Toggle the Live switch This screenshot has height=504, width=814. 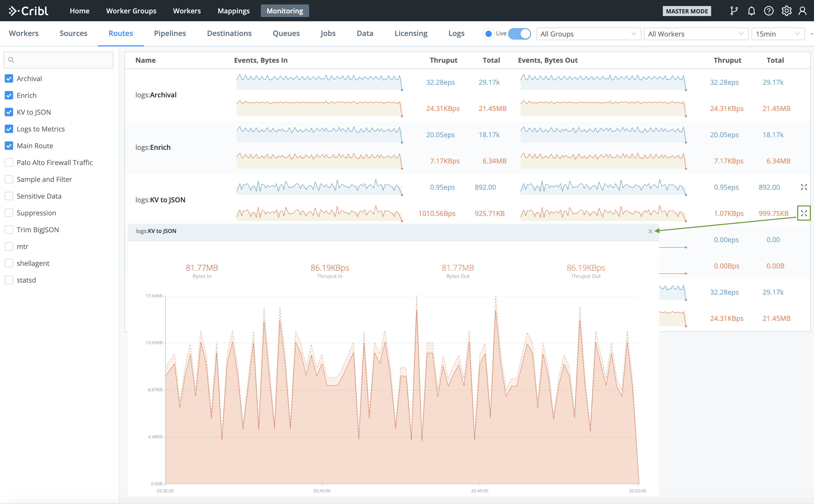519,34
